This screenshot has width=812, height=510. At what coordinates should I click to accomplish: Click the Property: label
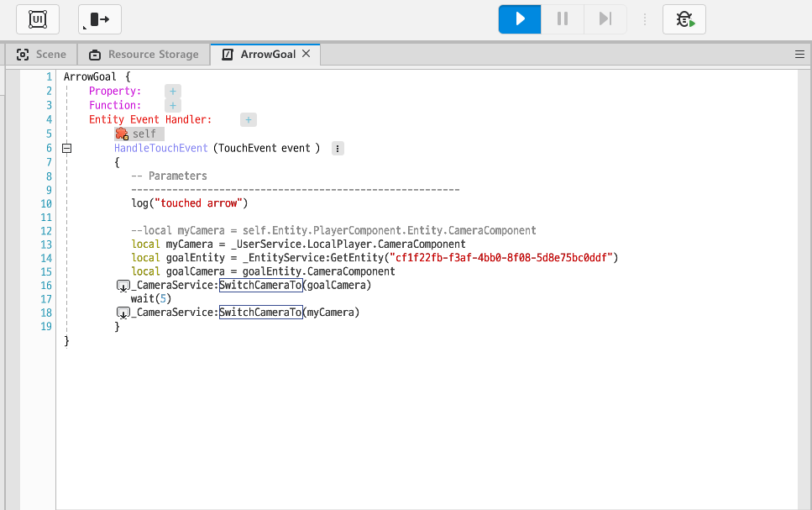point(115,92)
